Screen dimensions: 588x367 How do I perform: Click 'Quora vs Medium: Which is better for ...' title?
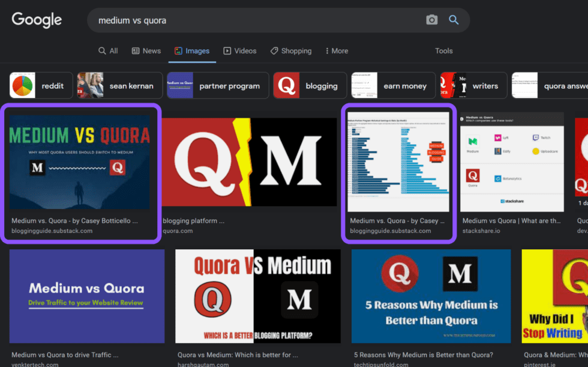coord(238,354)
